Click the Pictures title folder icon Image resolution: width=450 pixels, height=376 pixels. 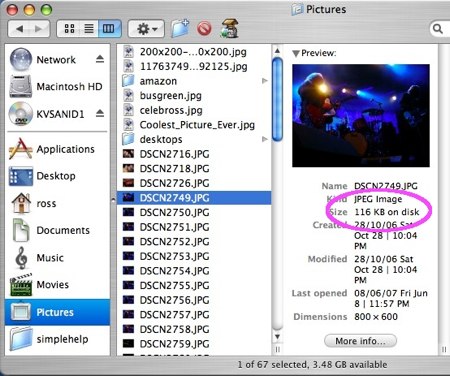(297, 9)
